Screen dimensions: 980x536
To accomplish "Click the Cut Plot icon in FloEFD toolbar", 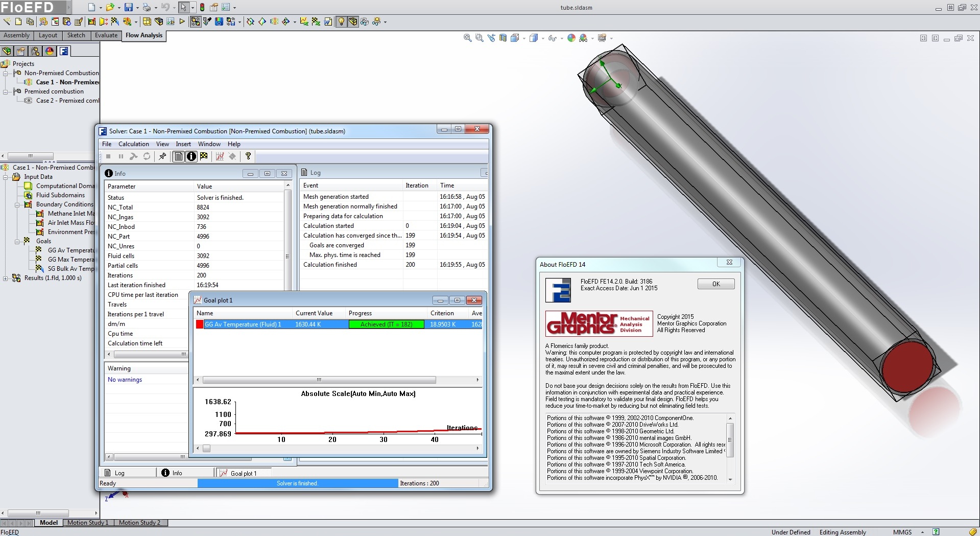I will 250,21.
